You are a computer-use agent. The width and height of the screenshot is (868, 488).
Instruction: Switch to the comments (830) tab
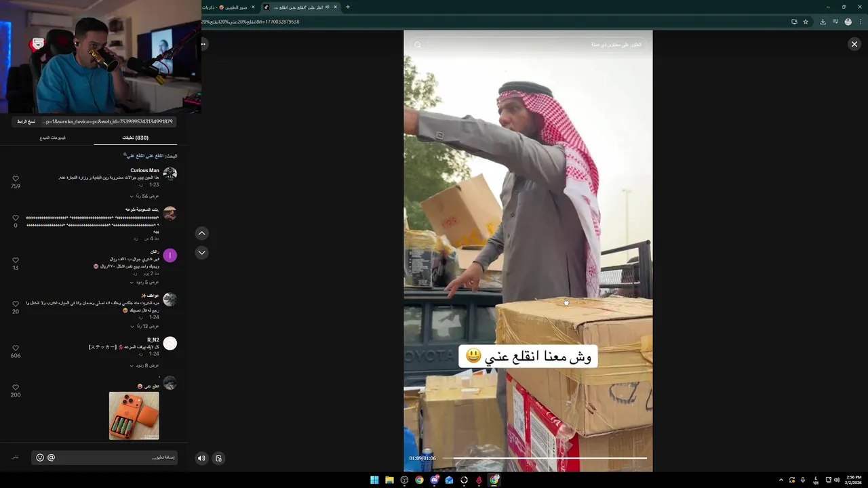tap(136, 138)
